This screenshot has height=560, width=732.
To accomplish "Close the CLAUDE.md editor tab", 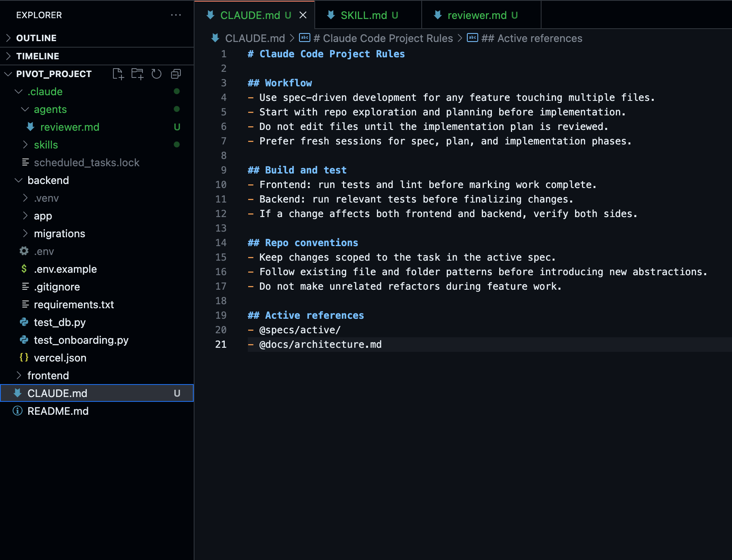I will coord(303,15).
